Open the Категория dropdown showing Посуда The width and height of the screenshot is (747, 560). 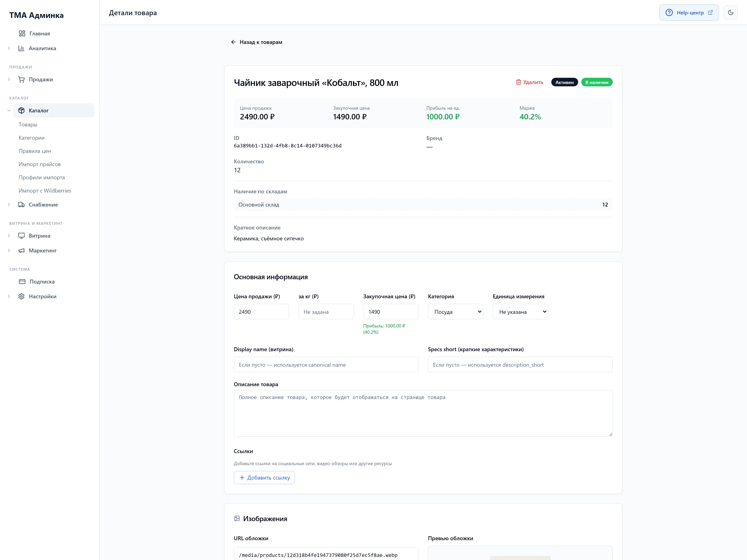pos(455,311)
